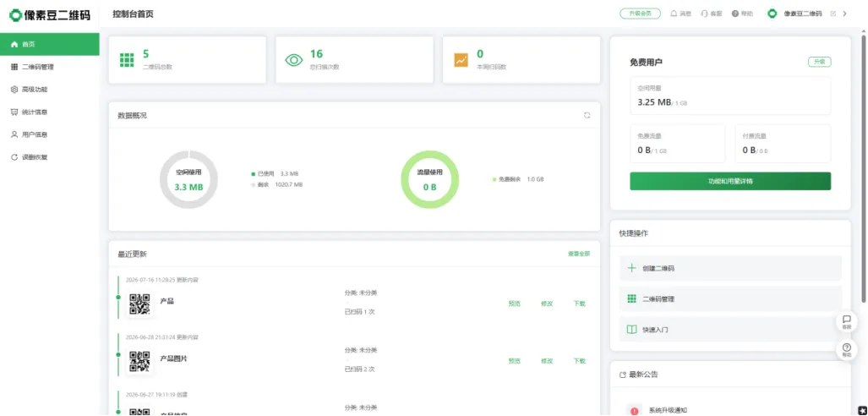Click the 已扫码 2 次 text
The width and height of the screenshot is (868, 416).
360,369
